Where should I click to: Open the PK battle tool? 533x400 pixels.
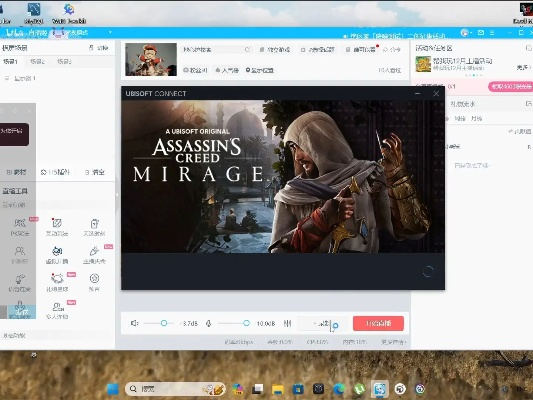(x=20, y=227)
